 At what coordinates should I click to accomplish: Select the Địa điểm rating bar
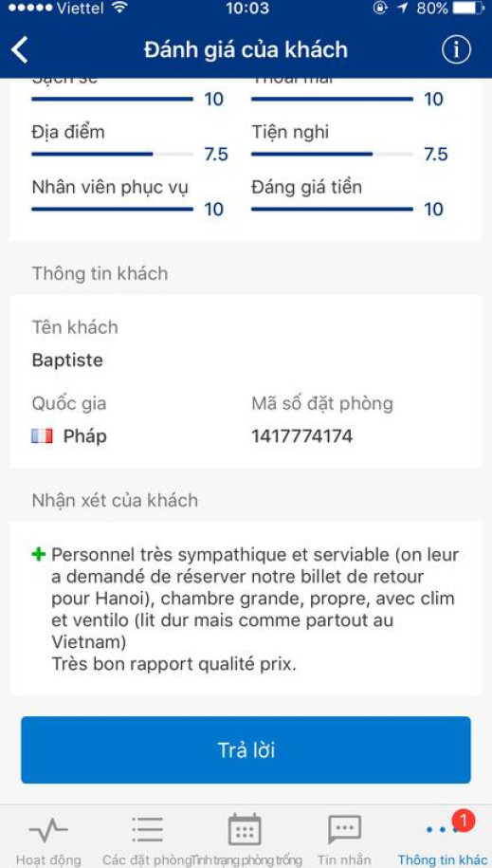[113, 154]
